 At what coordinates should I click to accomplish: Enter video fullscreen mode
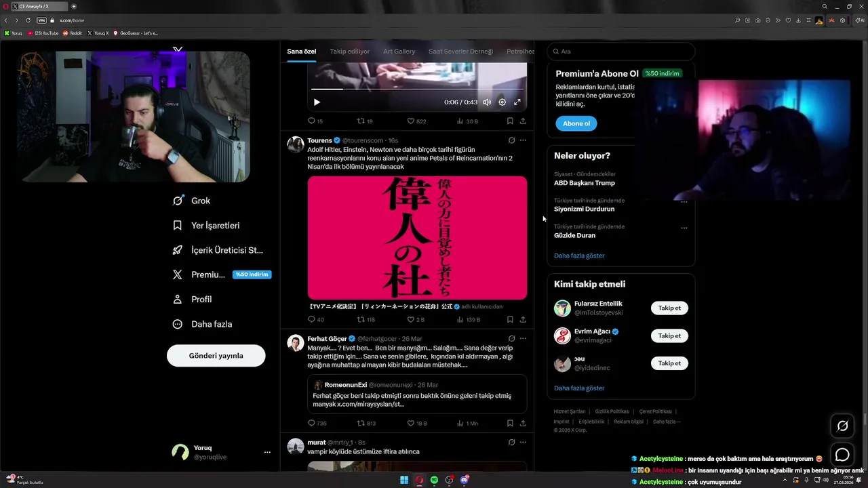517,102
